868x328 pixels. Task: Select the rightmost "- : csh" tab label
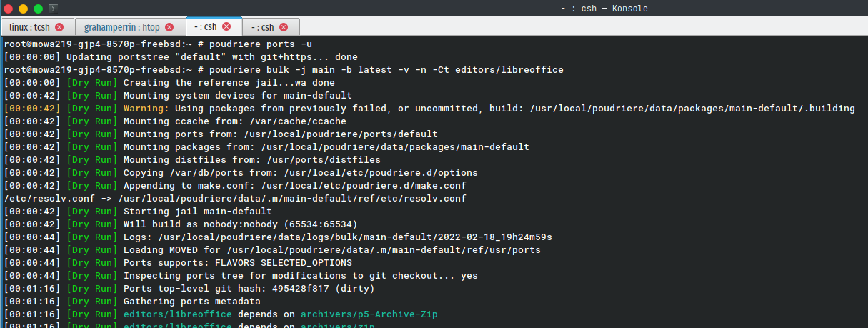click(262, 27)
